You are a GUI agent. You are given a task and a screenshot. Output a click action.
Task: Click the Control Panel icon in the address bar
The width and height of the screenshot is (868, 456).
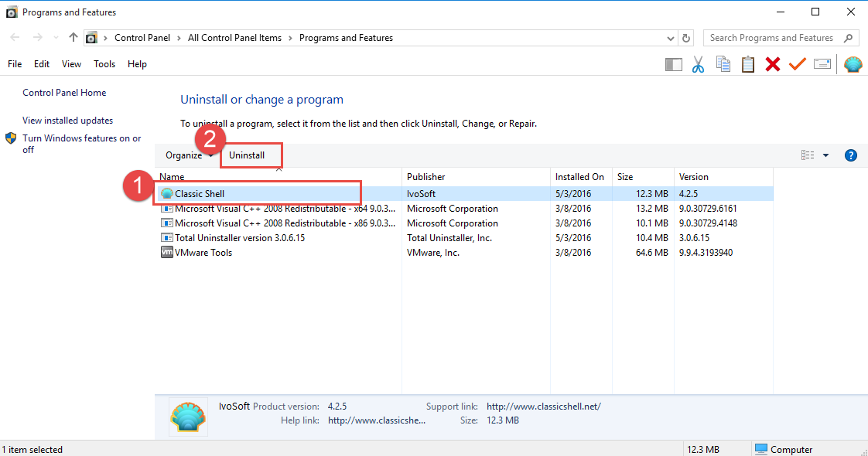click(x=91, y=38)
